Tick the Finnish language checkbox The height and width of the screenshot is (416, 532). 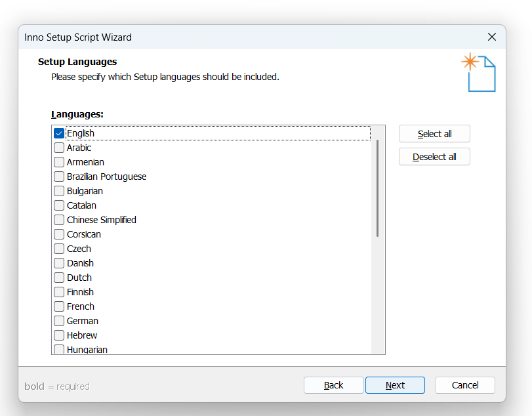59,292
